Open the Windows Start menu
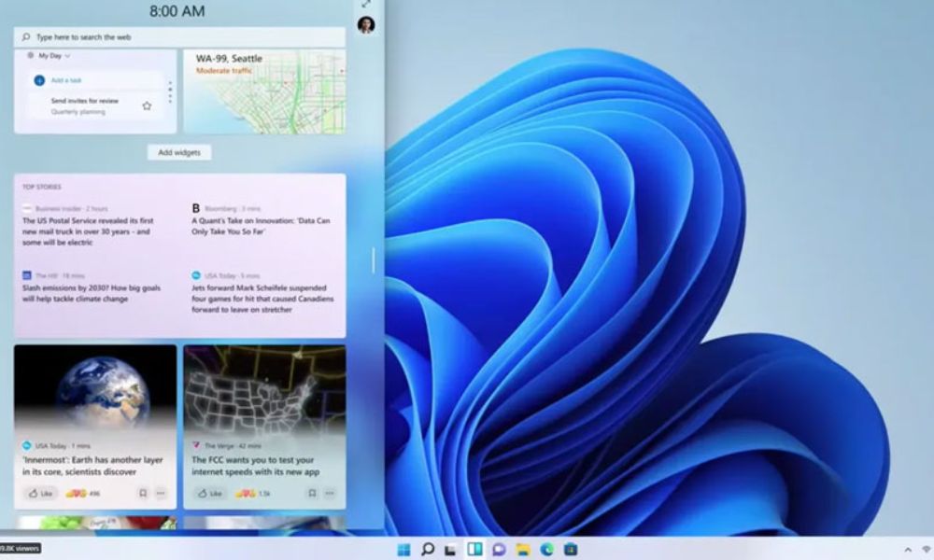Viewport: 934px width, 560px height. pyautogui.click(x=403, y=550)
